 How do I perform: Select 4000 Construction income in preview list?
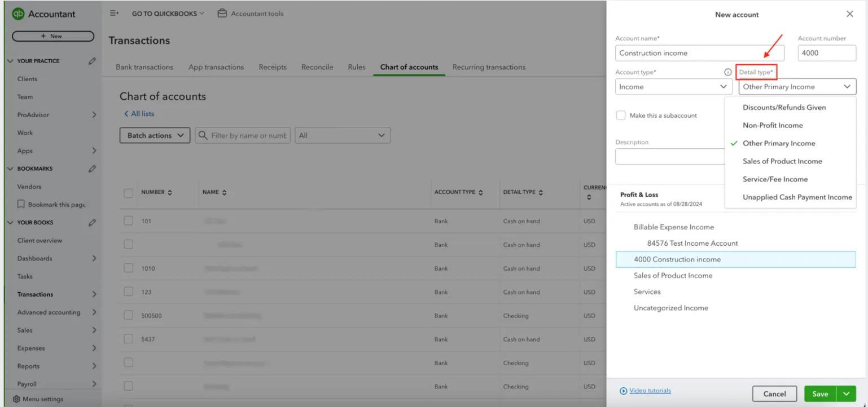736,259
